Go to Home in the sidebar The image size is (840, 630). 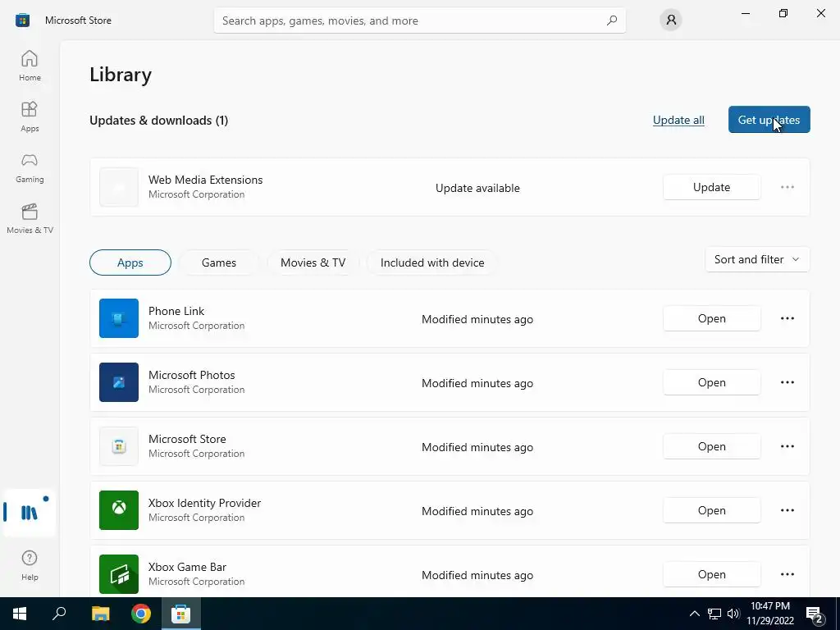(30, 66)
